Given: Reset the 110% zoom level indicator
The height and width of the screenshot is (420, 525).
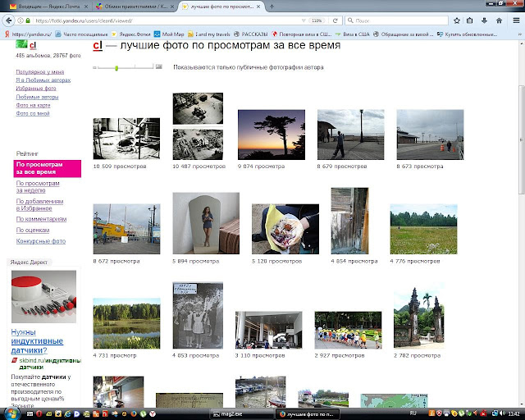Looking at the screenshot, I should 317,21.
